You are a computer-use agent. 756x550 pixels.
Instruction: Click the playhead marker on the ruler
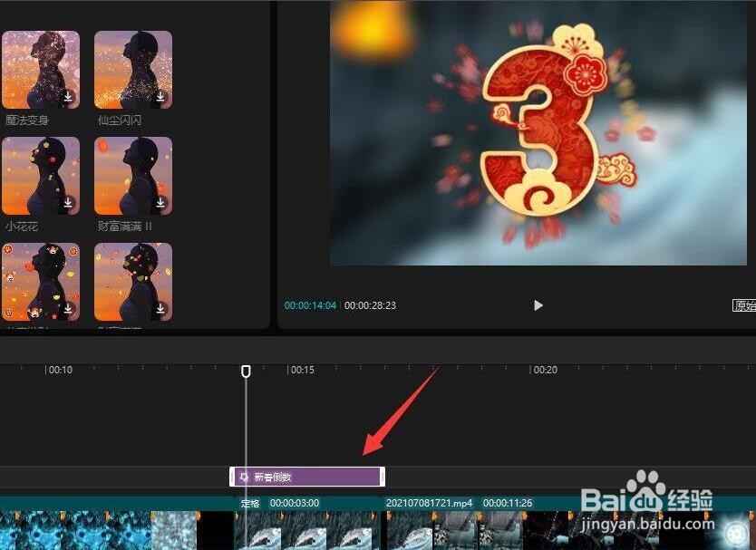pyautogui.click(x=246, y=371)
